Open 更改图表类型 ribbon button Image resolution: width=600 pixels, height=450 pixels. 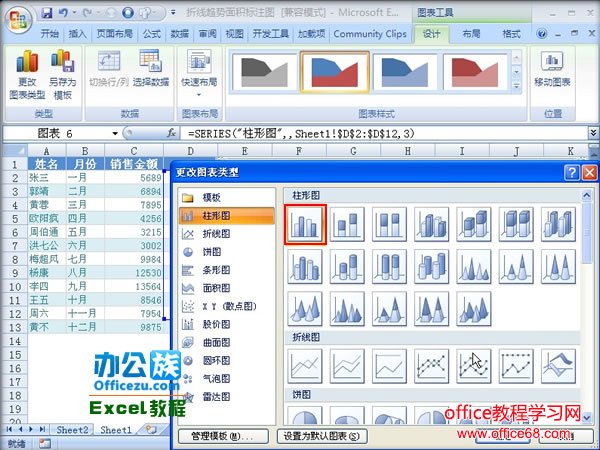(27, 75)
